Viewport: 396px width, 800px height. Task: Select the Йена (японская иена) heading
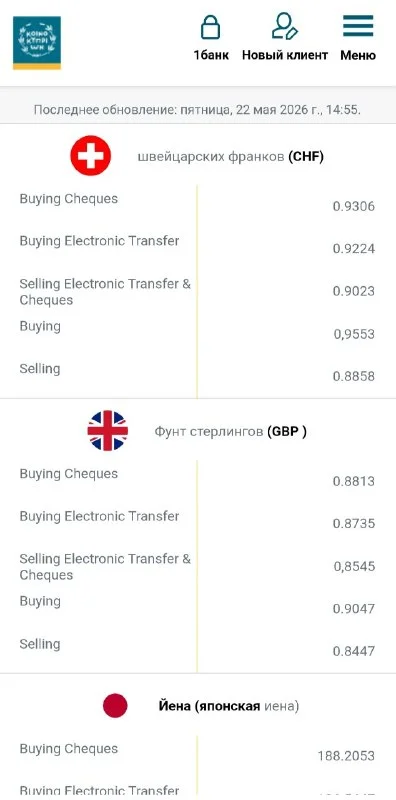pos(229,707)
